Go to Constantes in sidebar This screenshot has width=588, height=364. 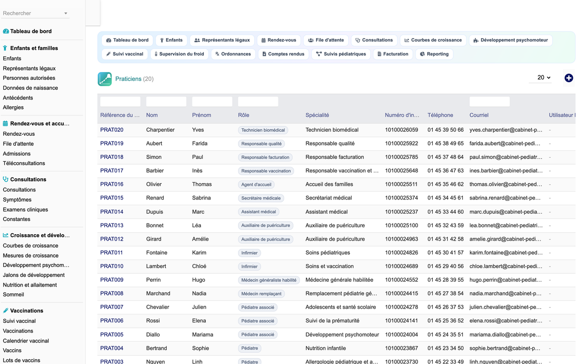click(17, 219)
